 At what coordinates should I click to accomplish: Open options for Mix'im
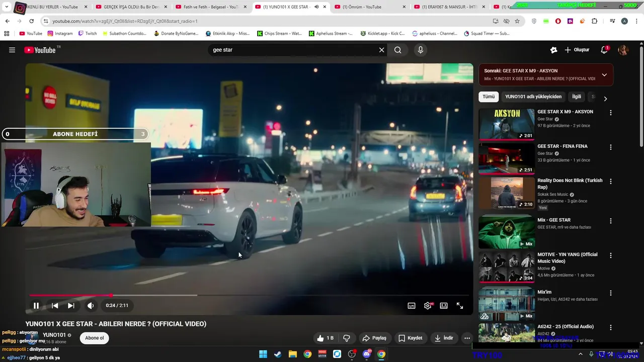click(x=611, y=293)
